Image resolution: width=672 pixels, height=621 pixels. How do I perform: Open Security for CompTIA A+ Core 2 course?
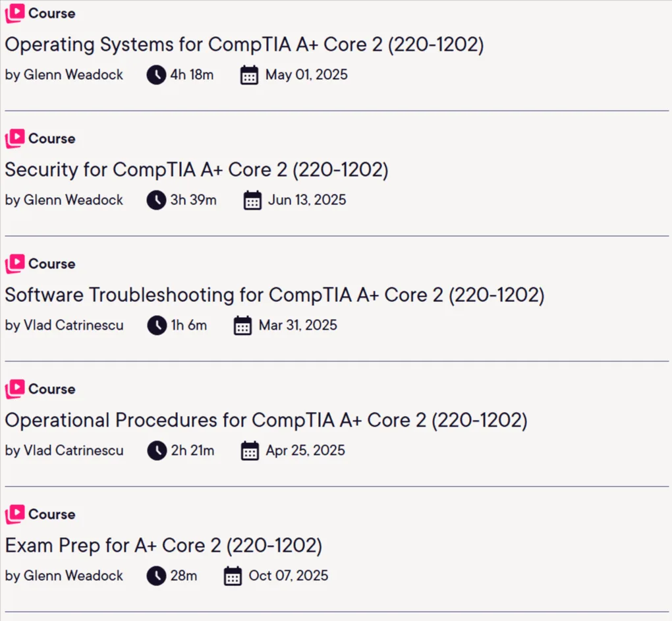point(197,170)
